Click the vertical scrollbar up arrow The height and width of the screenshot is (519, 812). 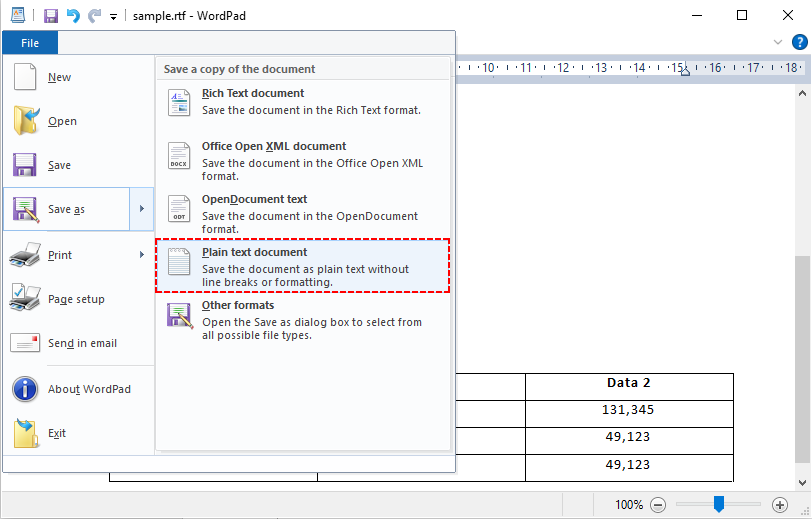coord(802,94)
